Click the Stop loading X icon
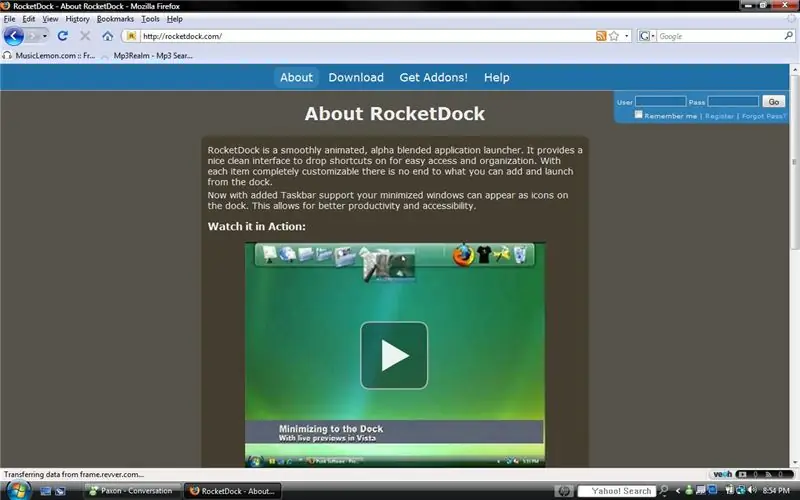800x500 pixels. pos(85,36)
